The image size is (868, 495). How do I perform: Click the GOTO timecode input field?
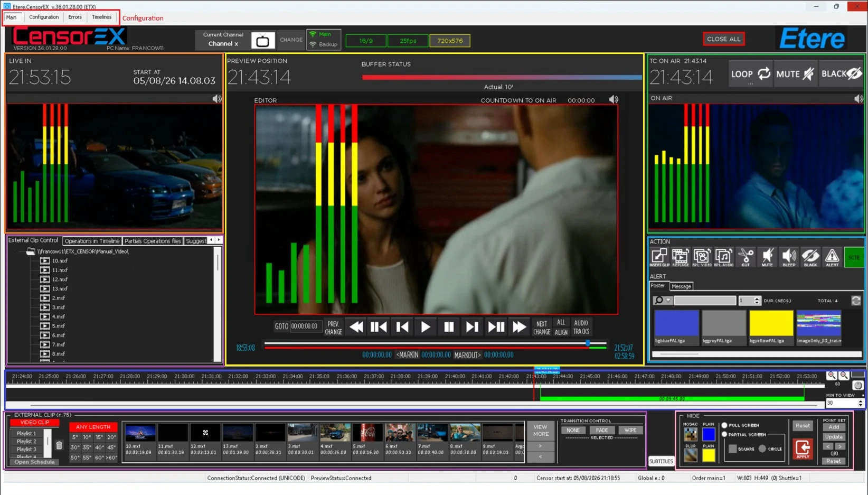[x=305, y=326]
